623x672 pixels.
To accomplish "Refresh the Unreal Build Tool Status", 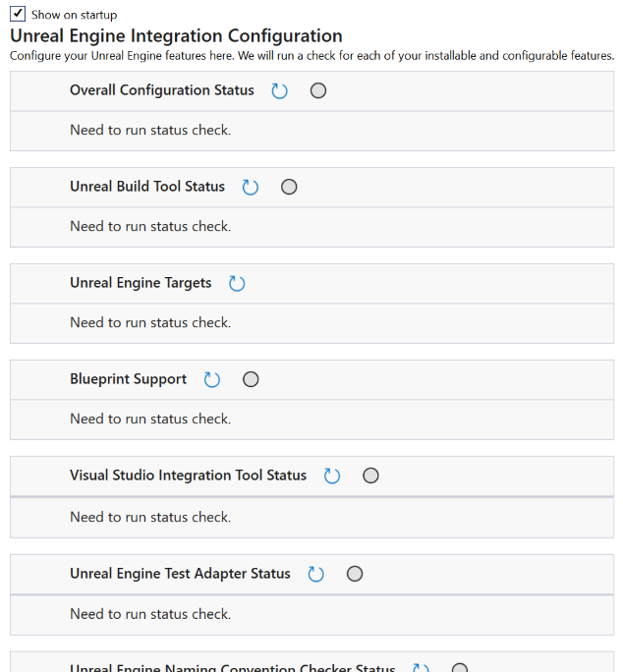I will click(251, 187).
